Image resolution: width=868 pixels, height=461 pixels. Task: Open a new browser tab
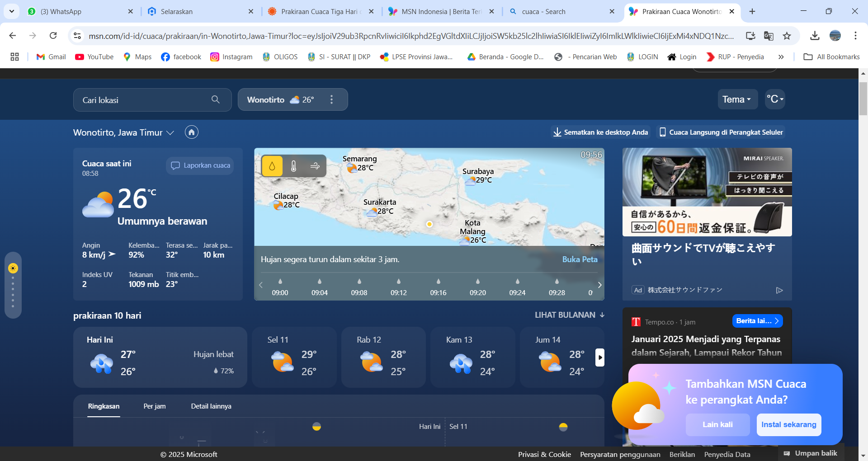[752, 11]
